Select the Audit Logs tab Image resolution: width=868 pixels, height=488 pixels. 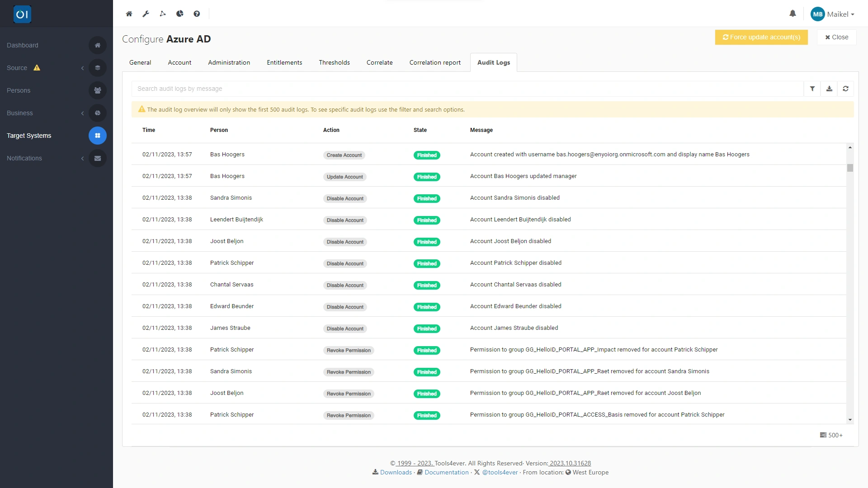tap(494, 62)
